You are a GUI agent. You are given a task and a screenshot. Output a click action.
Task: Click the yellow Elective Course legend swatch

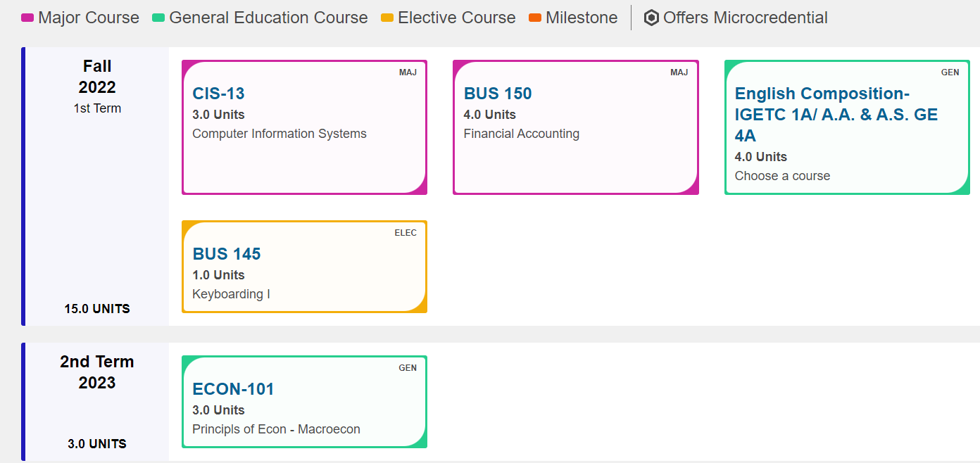point(387,18)
